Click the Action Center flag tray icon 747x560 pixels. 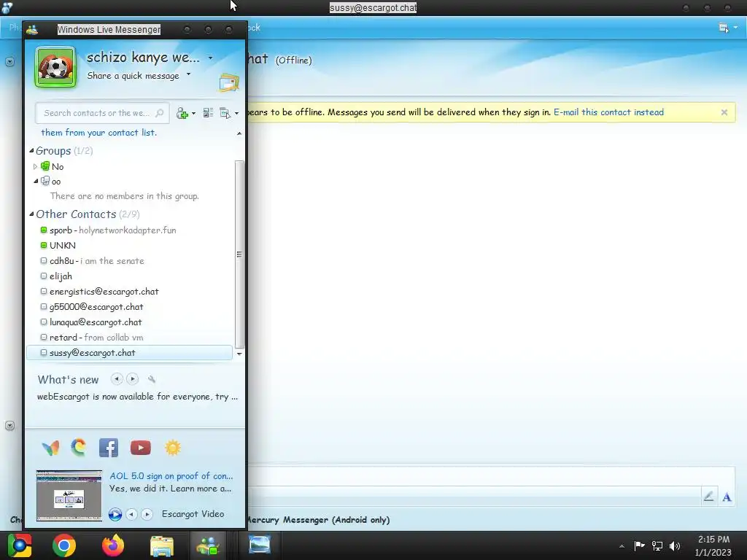point(639,545)
